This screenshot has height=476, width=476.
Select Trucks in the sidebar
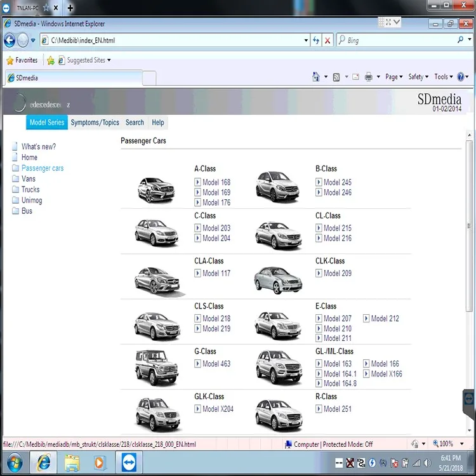pos(30,189)
